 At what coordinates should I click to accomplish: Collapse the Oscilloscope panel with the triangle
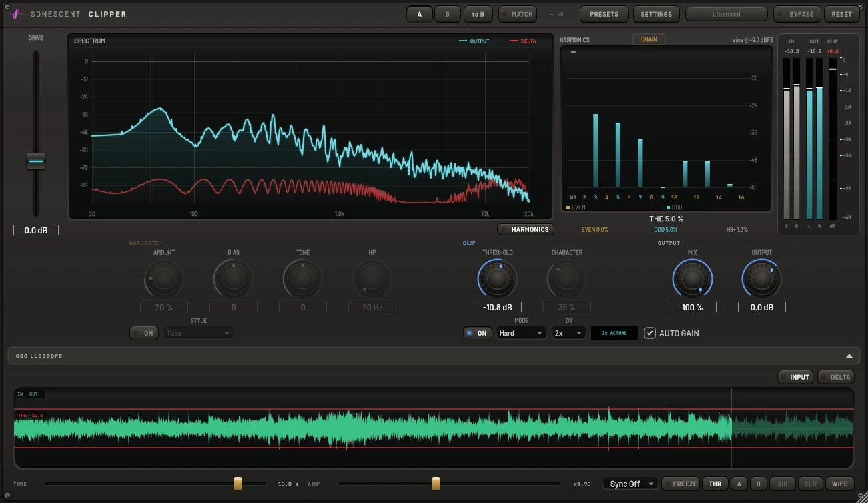[x=849, y=356]
